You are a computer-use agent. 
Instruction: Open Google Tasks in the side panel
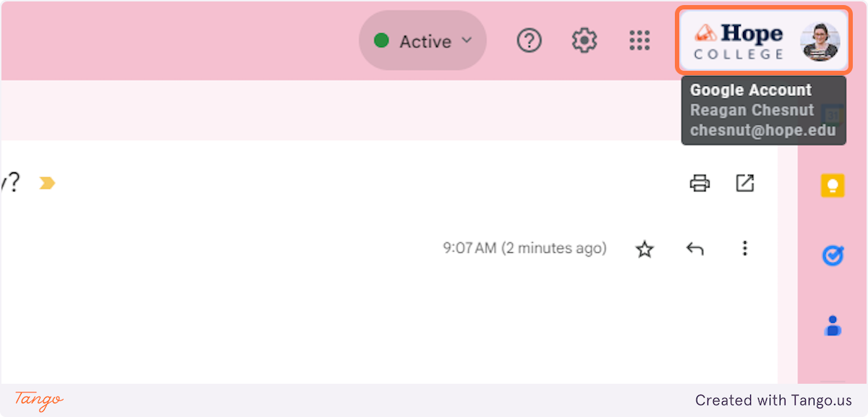coord(833,256)
